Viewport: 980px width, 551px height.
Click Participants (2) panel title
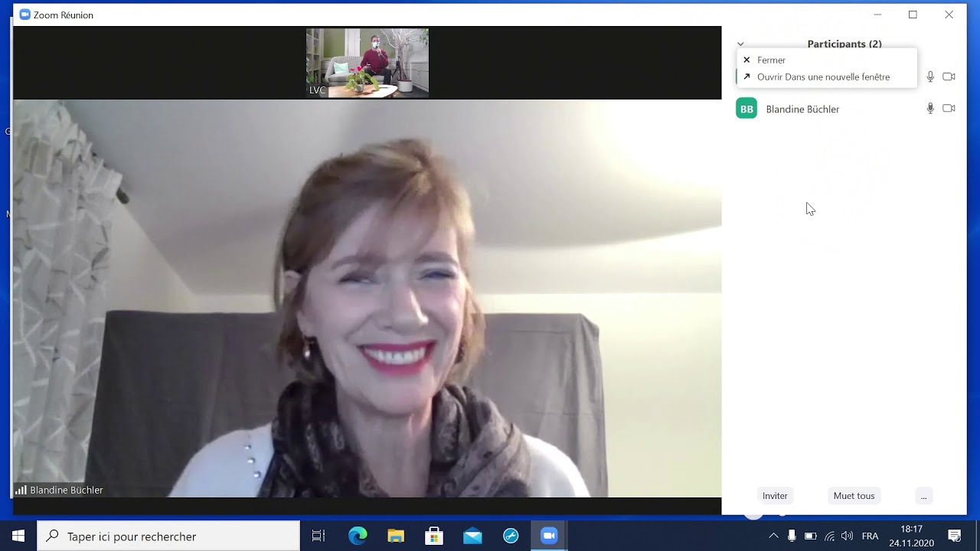[844, 44]
